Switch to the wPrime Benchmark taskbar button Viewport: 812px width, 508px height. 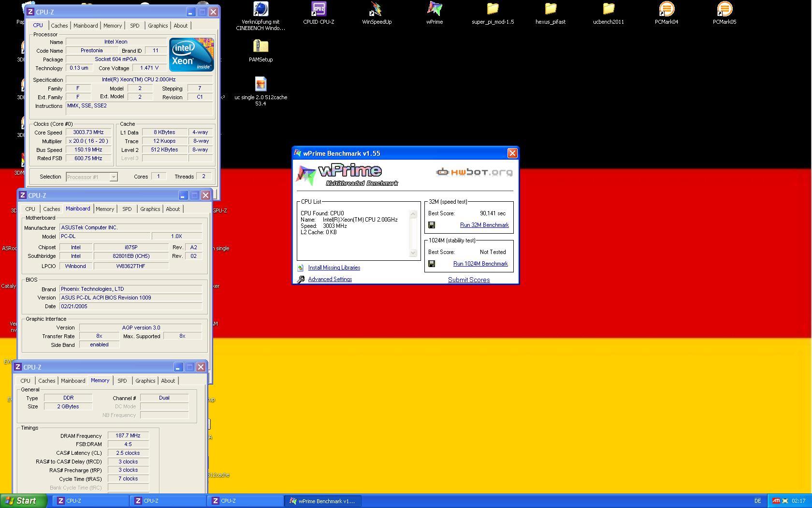(x=322, y=501)
